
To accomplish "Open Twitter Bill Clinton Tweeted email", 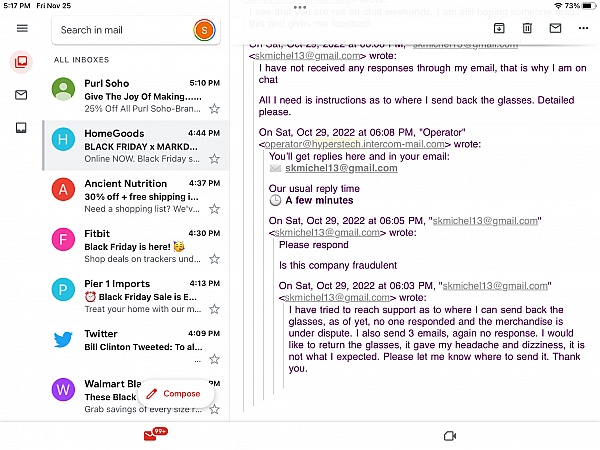I will click(x=136, y=346).
